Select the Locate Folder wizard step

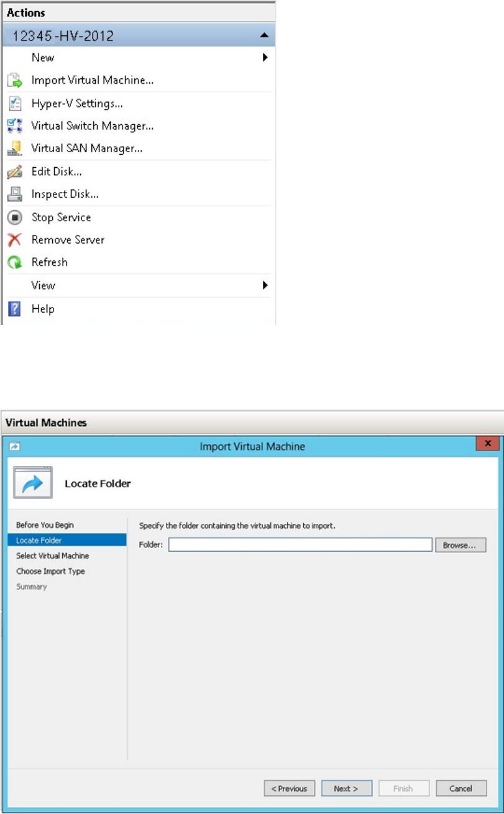(67, 540)
